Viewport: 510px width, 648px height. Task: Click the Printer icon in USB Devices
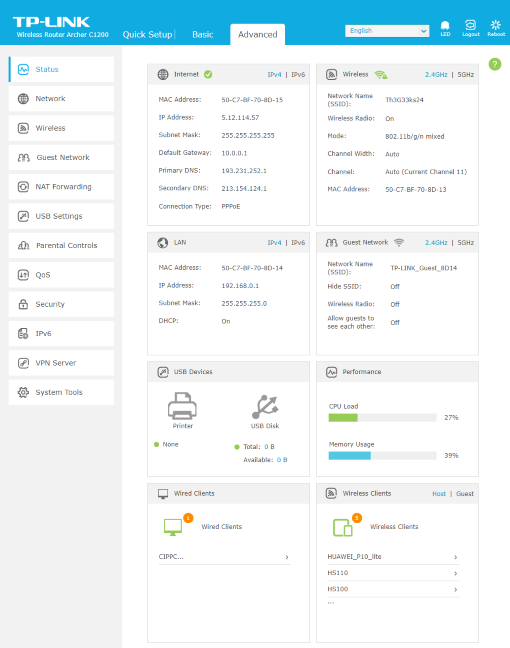click(182, 405)
